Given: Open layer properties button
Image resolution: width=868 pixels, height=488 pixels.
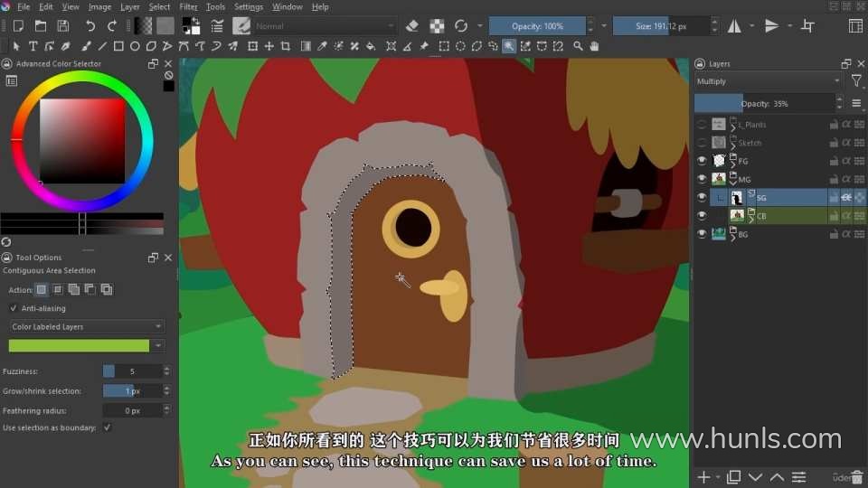Looking at the screenshot, I should point(798,477).
